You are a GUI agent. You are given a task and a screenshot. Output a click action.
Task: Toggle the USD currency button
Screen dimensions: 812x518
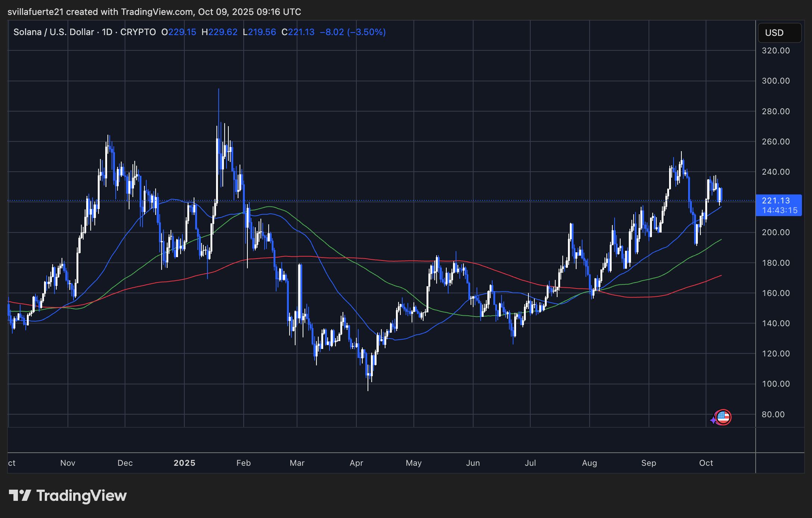(x=780, y=33)
